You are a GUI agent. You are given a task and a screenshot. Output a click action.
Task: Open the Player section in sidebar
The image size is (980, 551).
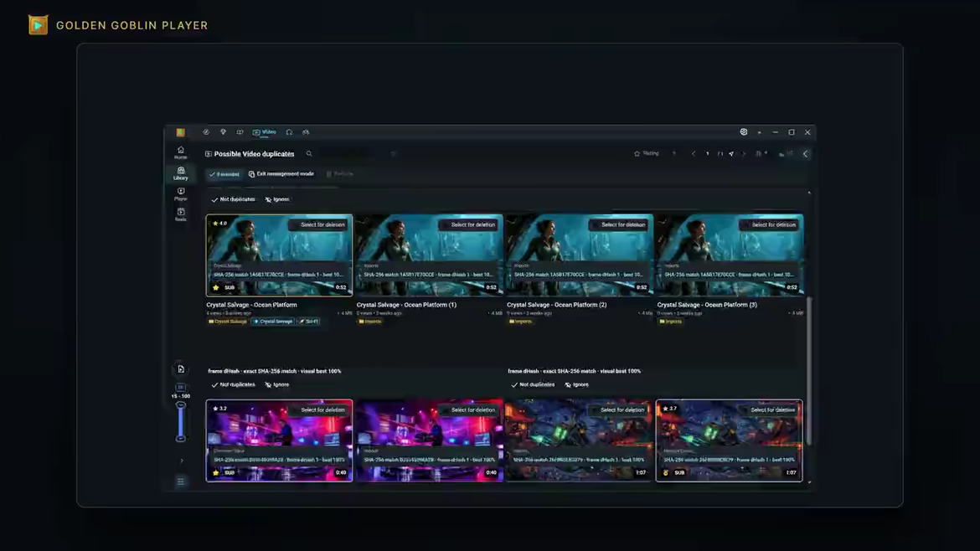181,193
